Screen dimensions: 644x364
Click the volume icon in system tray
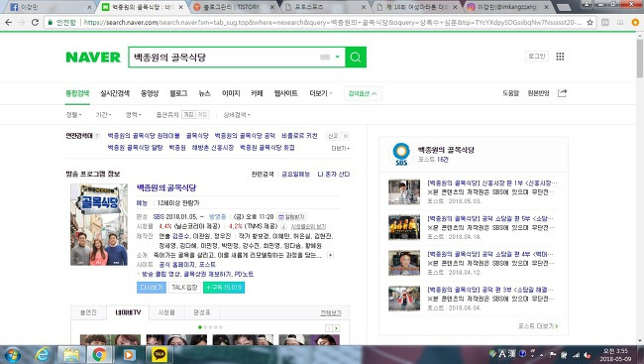[x=587, y=355]
